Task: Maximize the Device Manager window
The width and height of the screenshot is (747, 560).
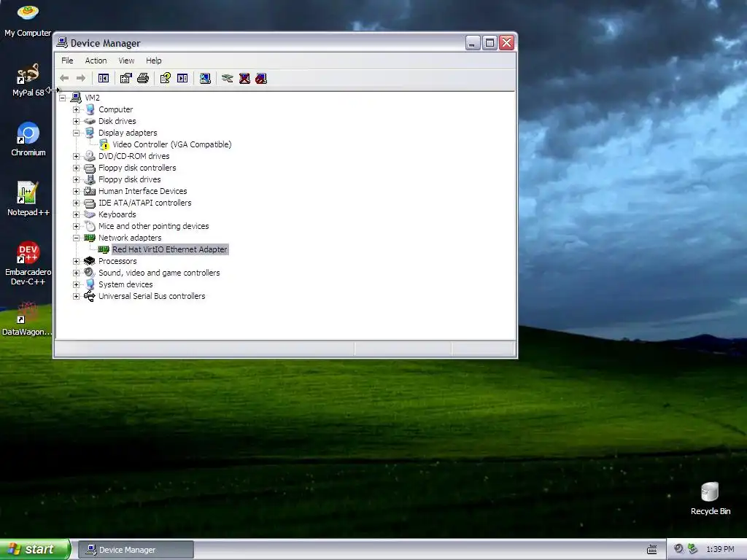Action: tap(489, 43)
